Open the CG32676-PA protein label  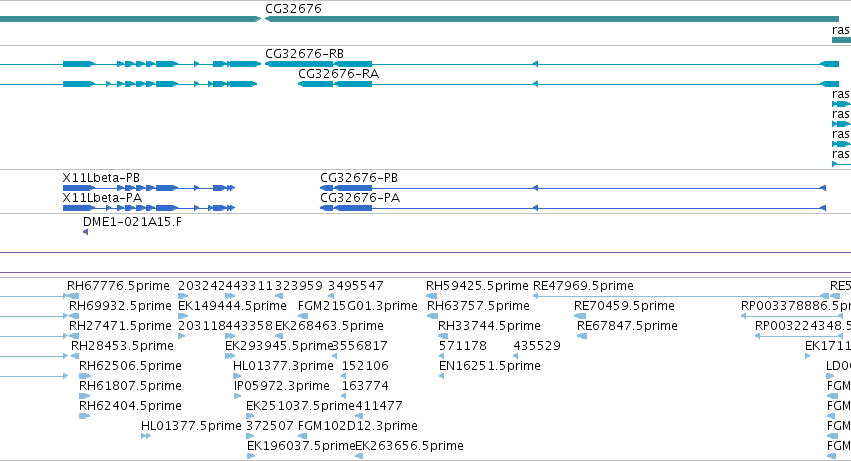pyautogui.click(x=360, y=198)
